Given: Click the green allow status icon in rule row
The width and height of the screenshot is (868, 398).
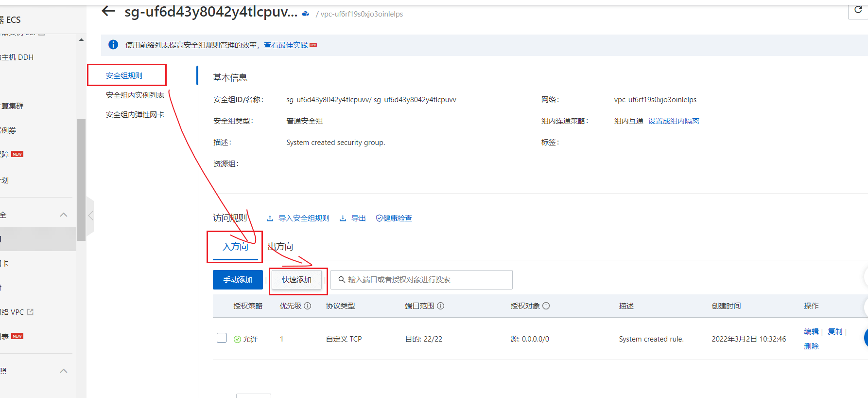Looking at the screenshot, I should pyautogui.click(x=237, y=339).
